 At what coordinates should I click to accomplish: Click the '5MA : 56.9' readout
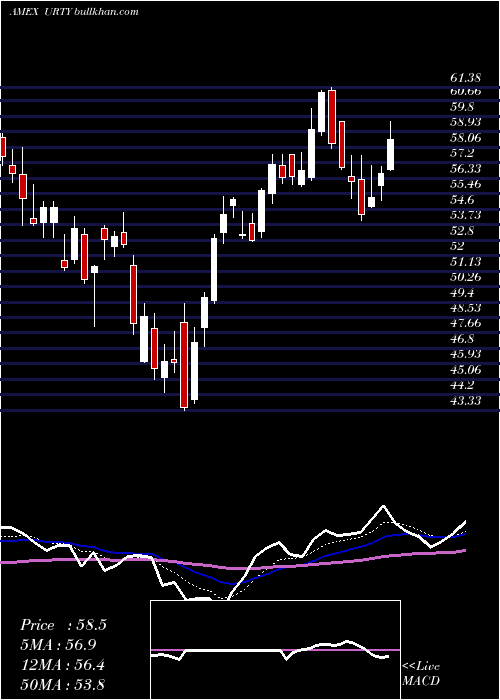58,645
